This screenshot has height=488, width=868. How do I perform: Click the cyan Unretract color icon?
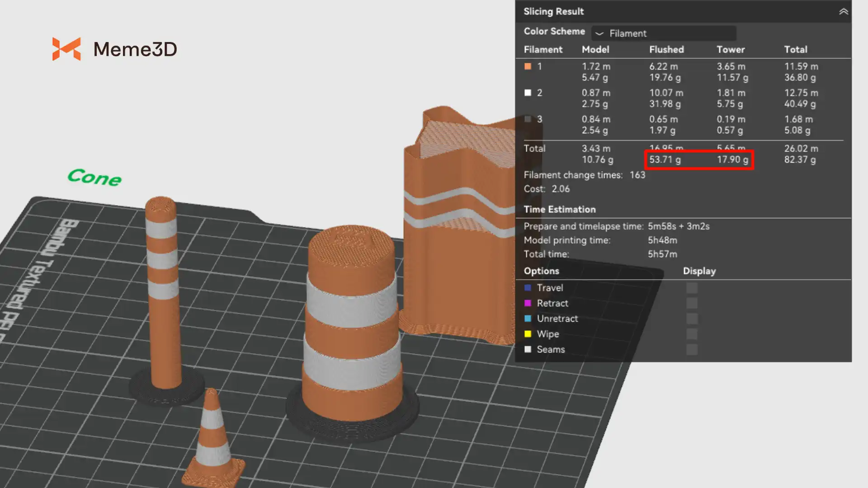[x=528, y=319]
